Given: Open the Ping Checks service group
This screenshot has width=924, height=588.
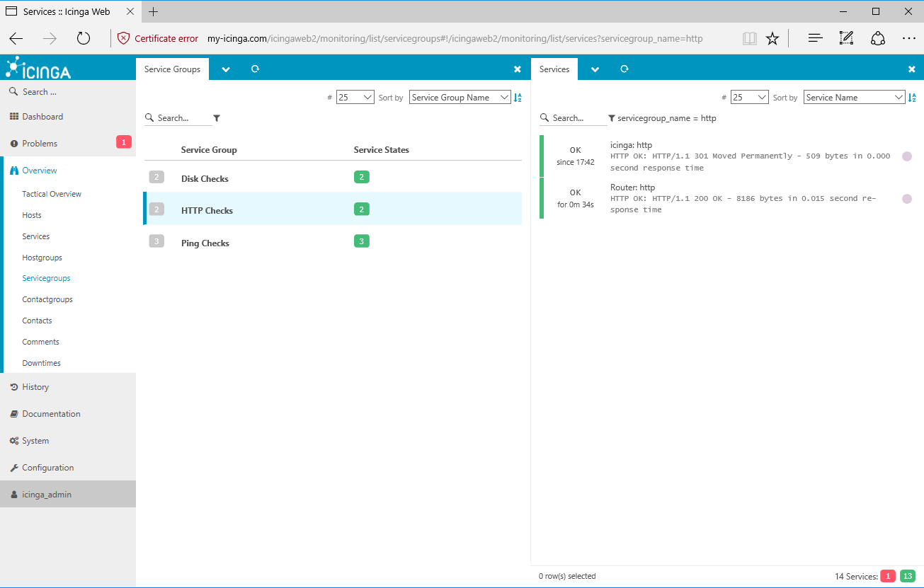Looking at the screenshot, I should (205, 243).
